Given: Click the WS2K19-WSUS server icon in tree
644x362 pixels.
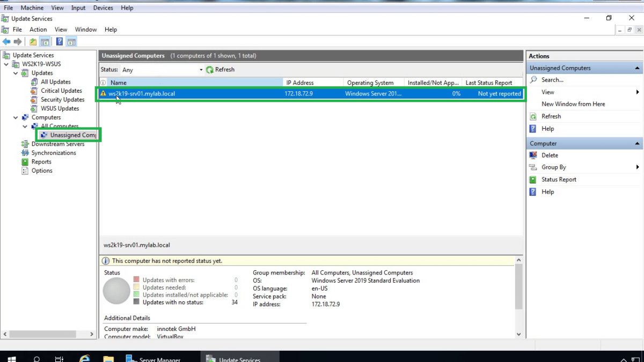Looking at the screenshot, I should pyautogui.click(x=16, y=64).
